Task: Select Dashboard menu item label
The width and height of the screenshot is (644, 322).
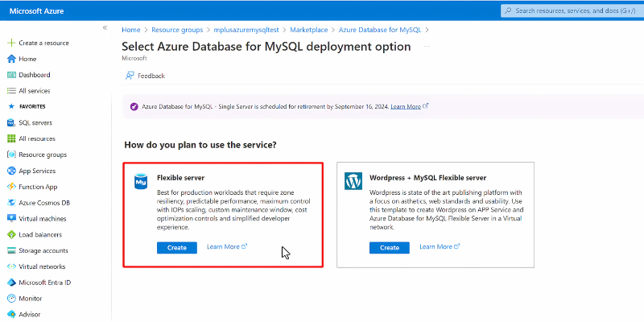Action: (x=35, y=75)
